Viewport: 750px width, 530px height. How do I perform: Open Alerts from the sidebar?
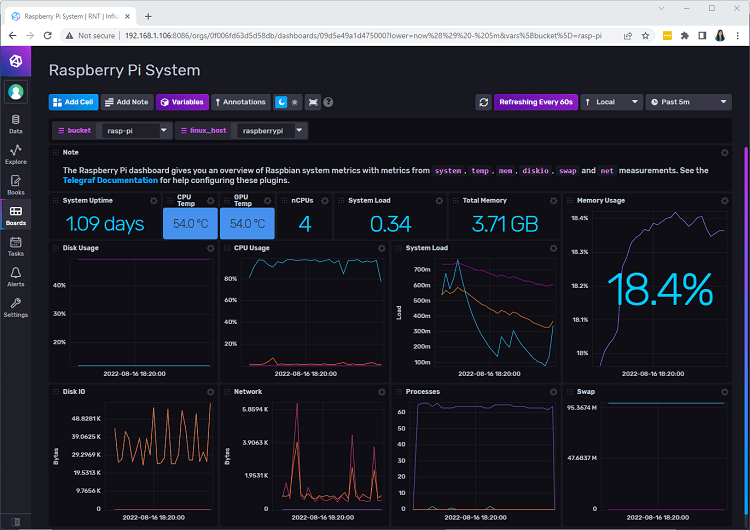tap(15, 276)
